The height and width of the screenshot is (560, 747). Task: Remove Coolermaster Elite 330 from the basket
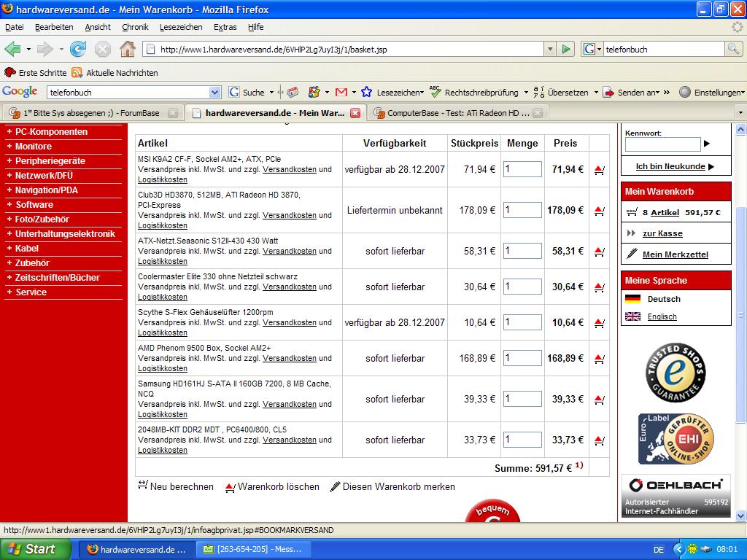(x=600, y=287)
